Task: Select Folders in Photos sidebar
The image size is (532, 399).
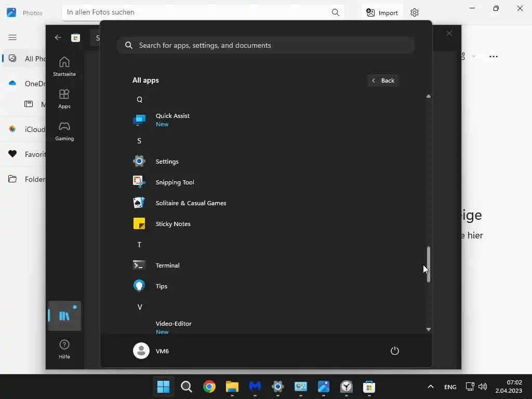Action: coord(24,179)
